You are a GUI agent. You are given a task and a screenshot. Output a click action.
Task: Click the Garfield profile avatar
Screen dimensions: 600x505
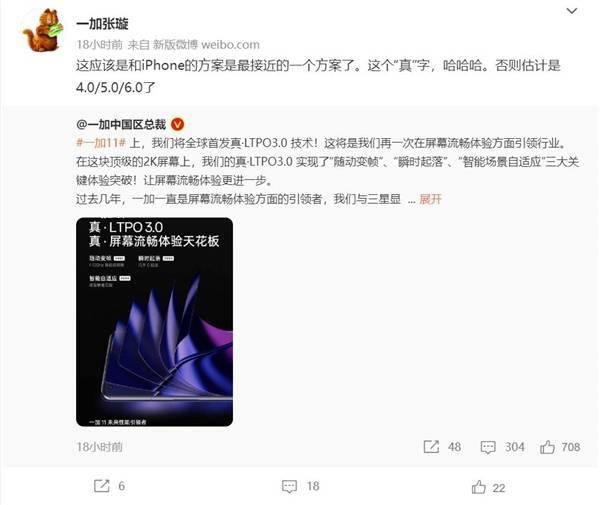coord(42,30)
